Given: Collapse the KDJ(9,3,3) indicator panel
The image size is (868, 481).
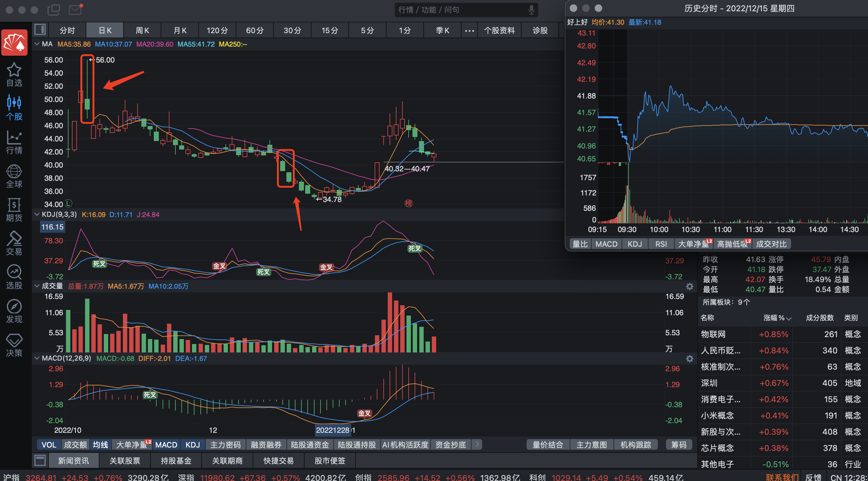Looking at the screenshot, I should [37, 214].
